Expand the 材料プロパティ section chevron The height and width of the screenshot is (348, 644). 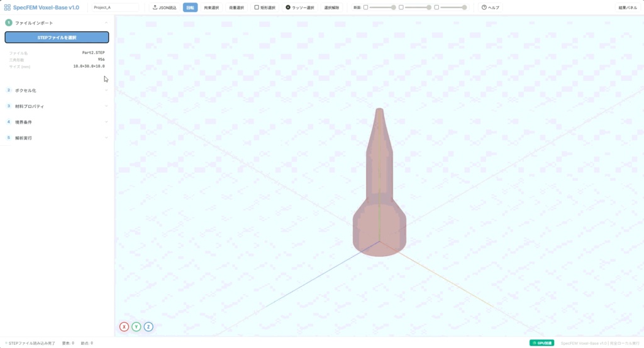click(106, 106)
